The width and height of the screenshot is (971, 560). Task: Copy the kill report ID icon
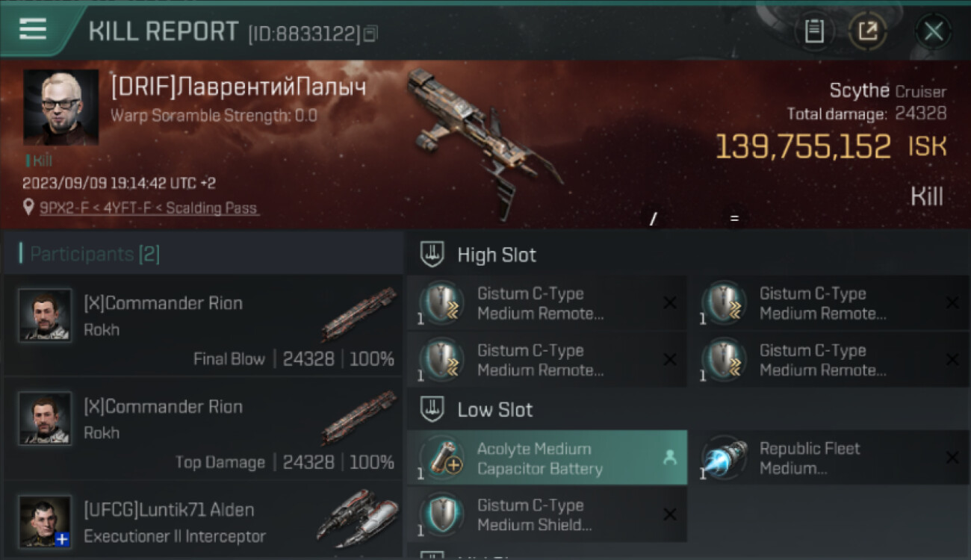coord(370,33)
